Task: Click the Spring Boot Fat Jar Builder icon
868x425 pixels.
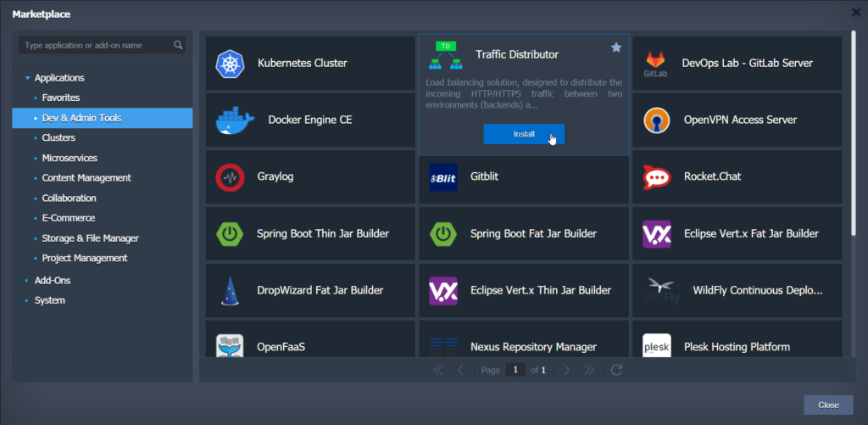Action: 443,234
